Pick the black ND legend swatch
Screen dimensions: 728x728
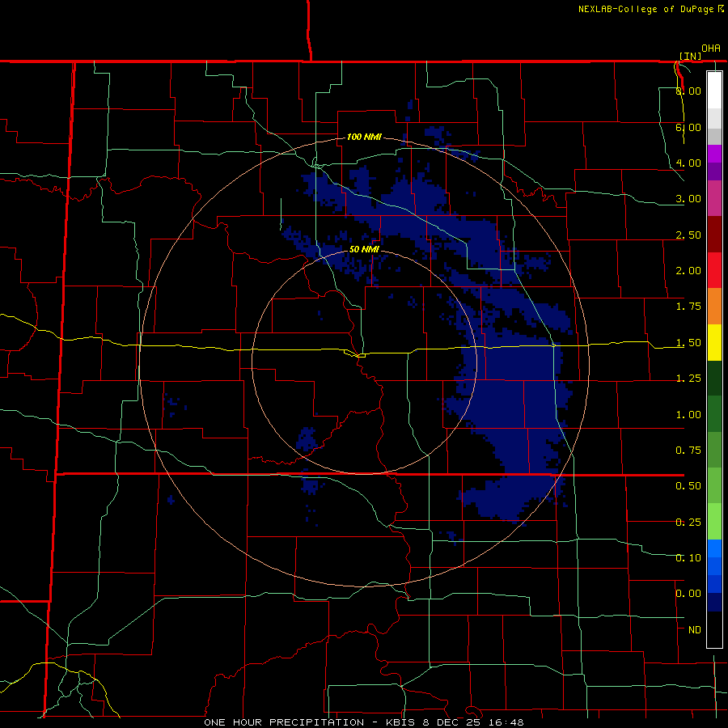click(714, 629)
